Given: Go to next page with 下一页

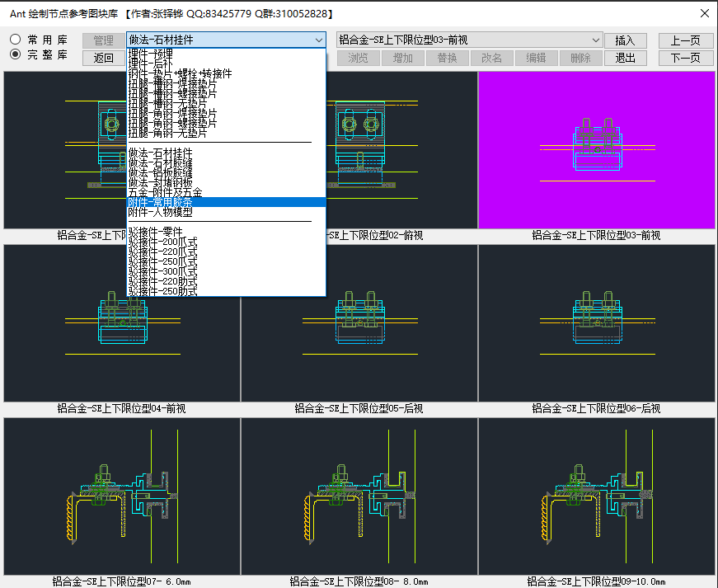Looking at the screenshot, I should [685, 58].
